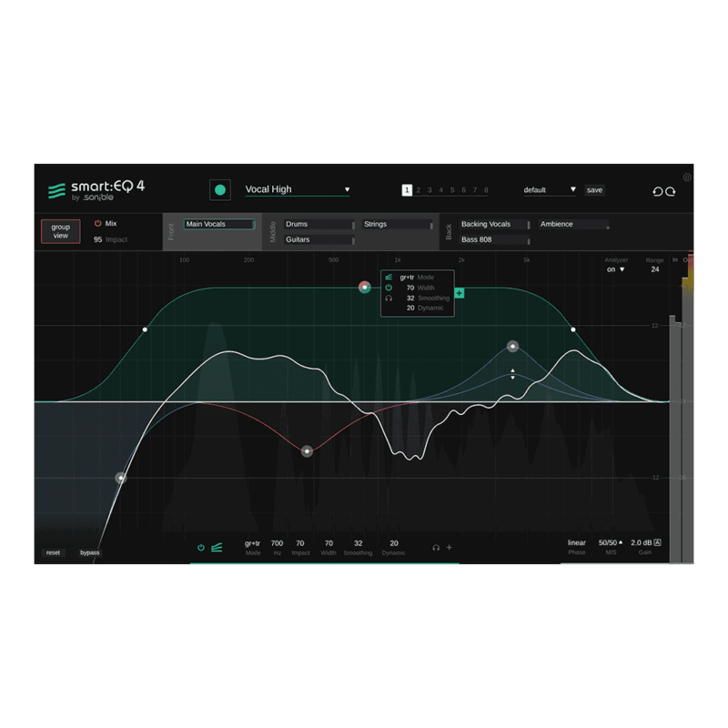Select state slot 1
The height and width of the screenshot is (728, 728).
(407, 190)
